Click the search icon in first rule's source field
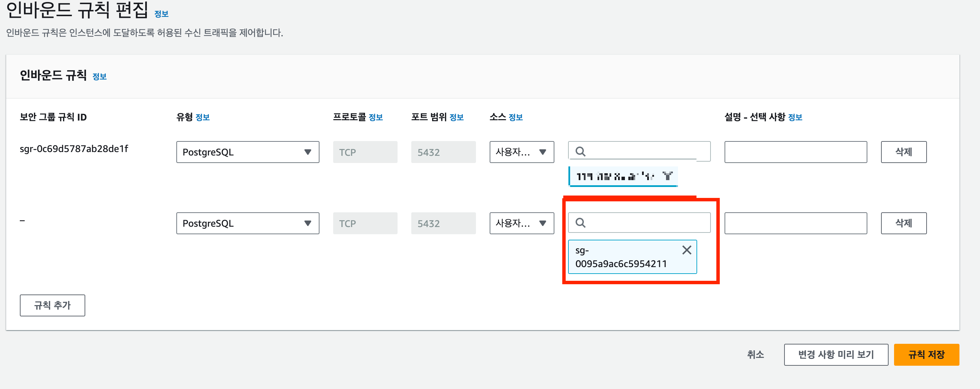The image size is (980, 389). [x=580, y=151]
